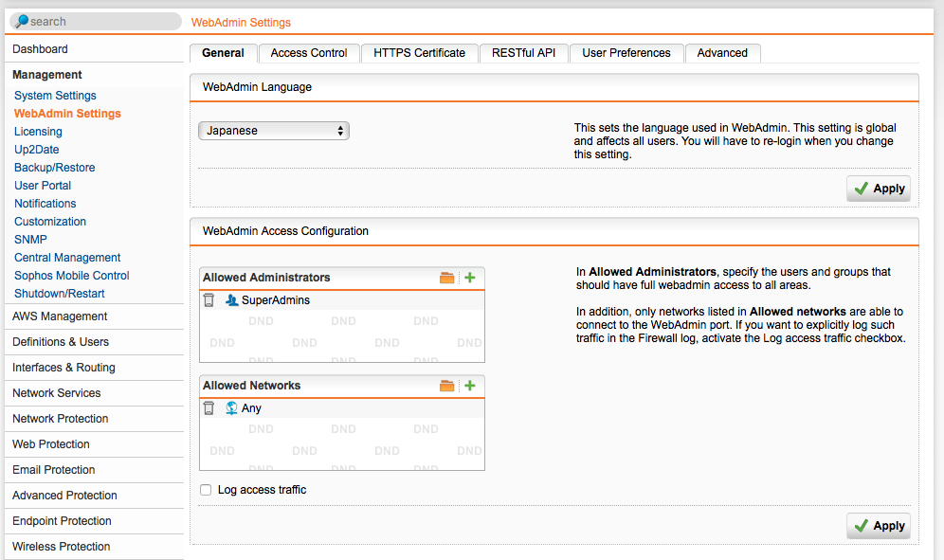The width and height of the screenshot is (944, 560).
Task: Open the folder icon in Allowed Networks
Action: click(x=447, y=386)
